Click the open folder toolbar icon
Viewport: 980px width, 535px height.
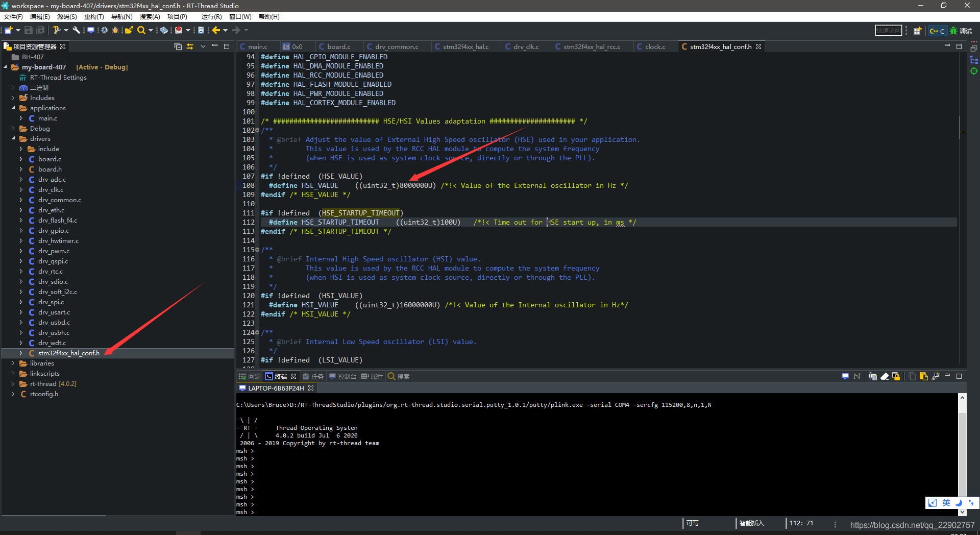click(129, 31)
